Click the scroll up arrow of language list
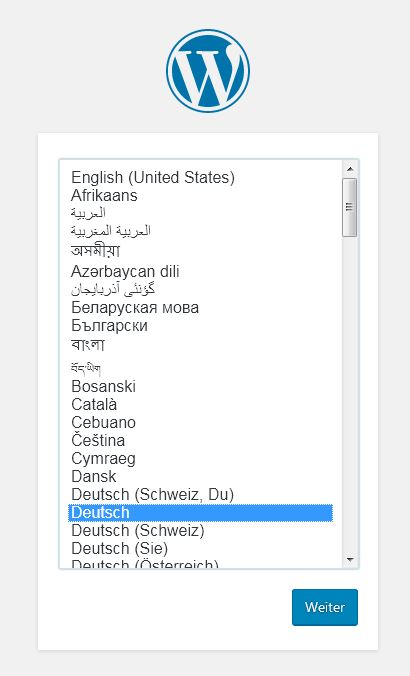Viewport: 410px width, 676px height. (x=350, y=169)
